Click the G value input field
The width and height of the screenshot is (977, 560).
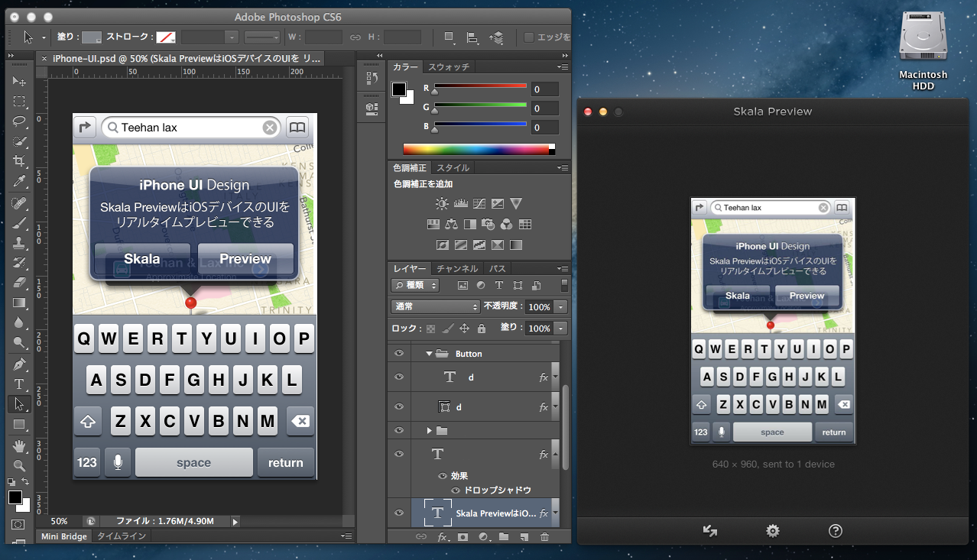(546, 108)
